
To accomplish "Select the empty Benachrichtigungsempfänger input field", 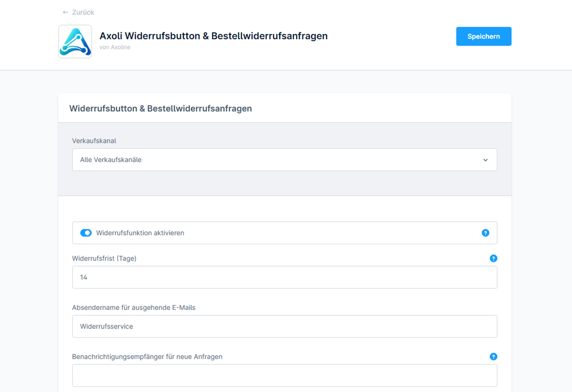I will 285,376.
